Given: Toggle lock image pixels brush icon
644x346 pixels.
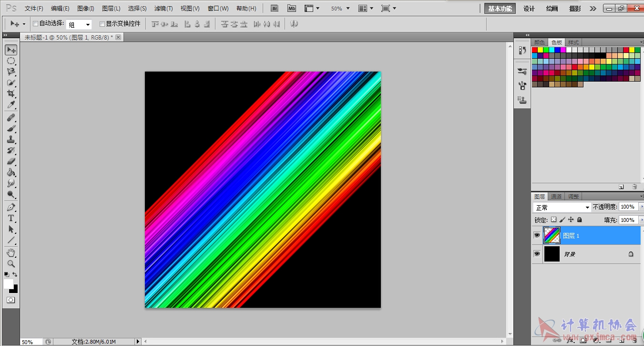Looking at the screenshot, I should [x=562, y=220].
